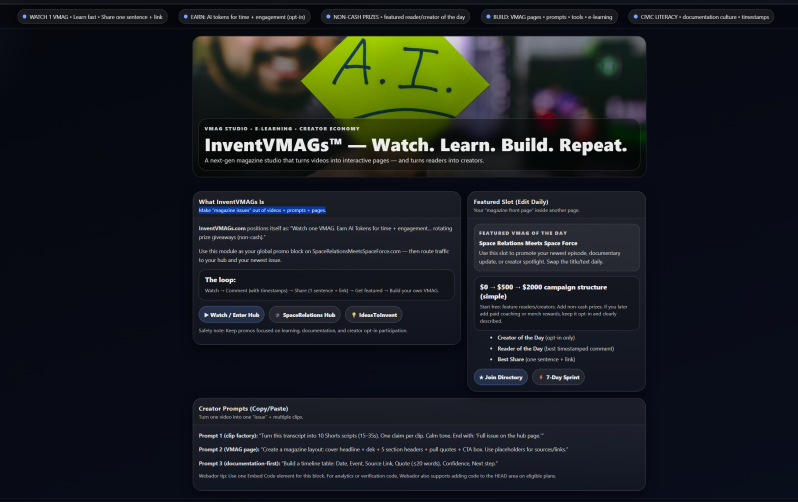Click the FEATURED VMAG OF THE DAY label
Screen dimensions: 798x502
(x=523, y=233)
